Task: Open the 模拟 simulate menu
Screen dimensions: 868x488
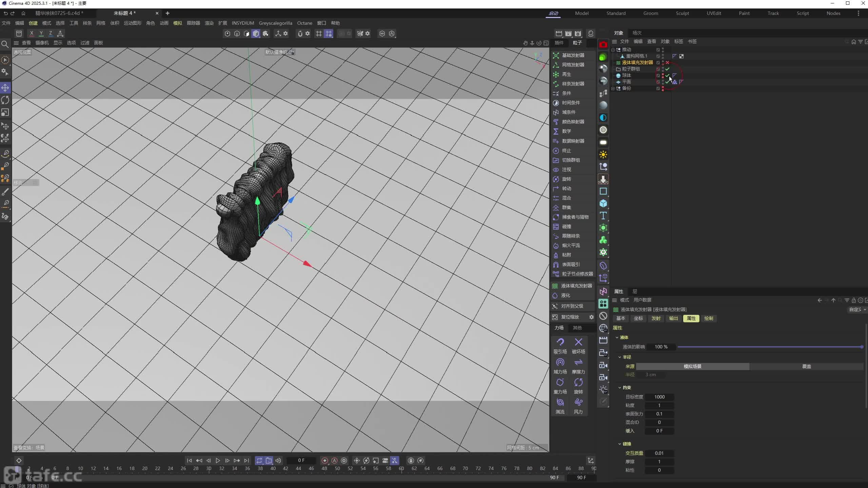Action: point(177,23)
